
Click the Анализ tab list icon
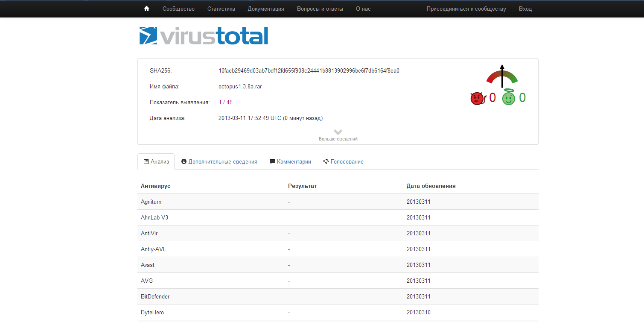[146, 161]
